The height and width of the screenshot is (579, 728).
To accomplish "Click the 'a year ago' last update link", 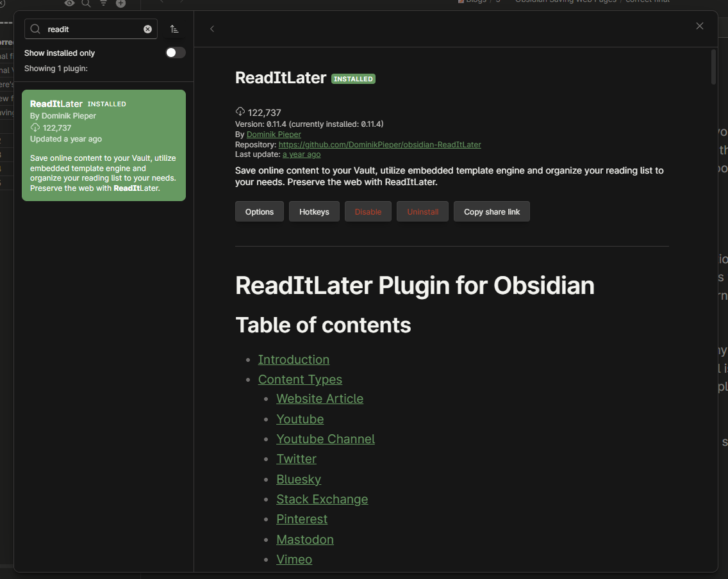I will 301,154.
